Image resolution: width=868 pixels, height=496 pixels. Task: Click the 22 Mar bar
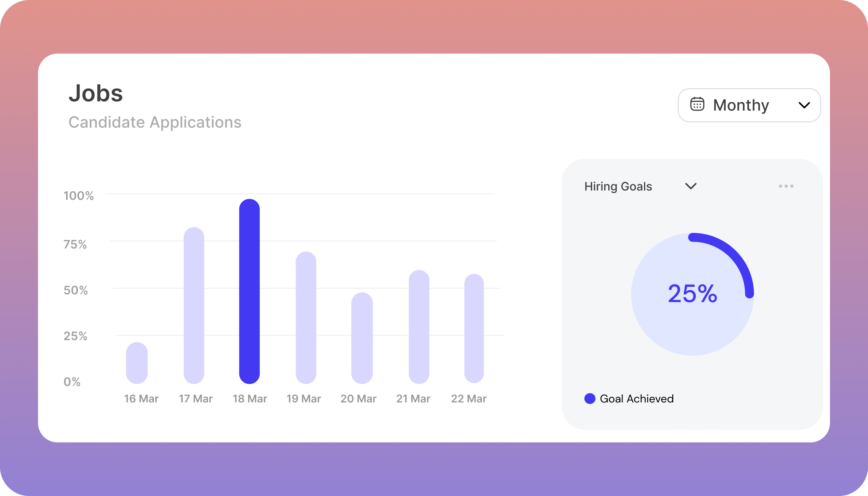click(x=474, y=328)
